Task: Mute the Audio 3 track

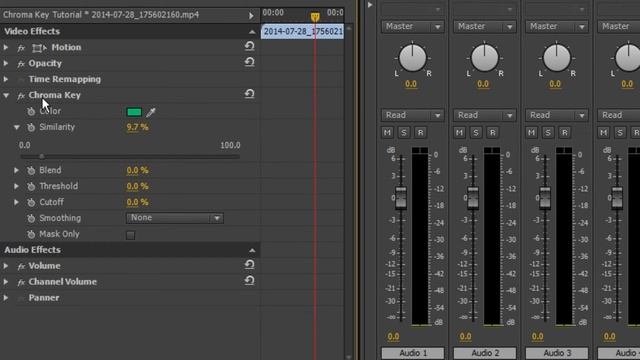Action: [x=531, y=132]
